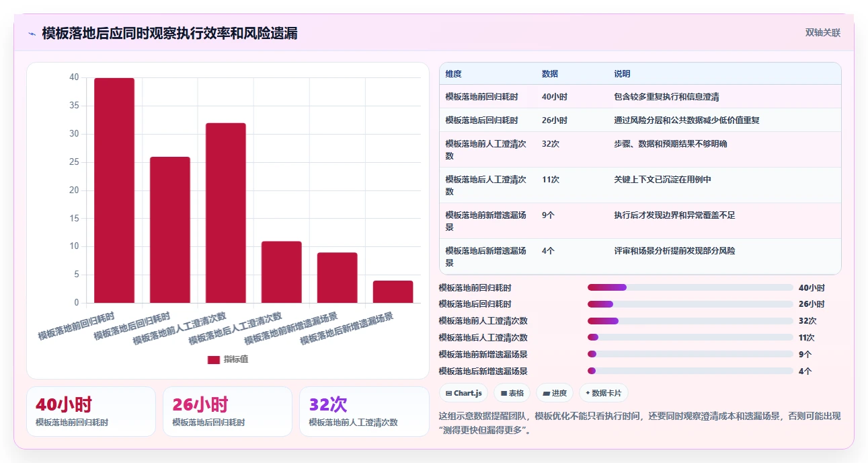Viewport: 868px width, 463px height.
Task: Click the 11次 value beside its progress bar
Action: pyautogui.click(x=807, y=337)
